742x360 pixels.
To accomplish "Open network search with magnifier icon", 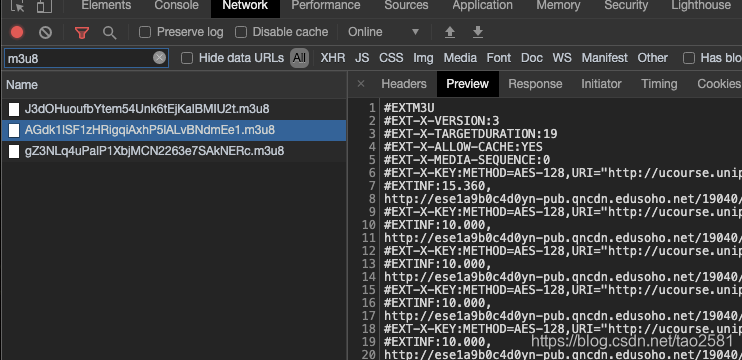I will click(x=110, y=33).
